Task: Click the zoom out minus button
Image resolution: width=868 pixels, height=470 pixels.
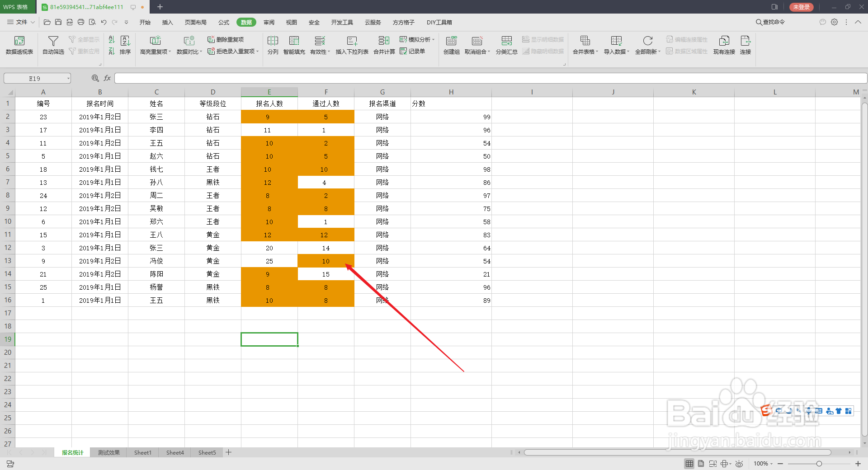Action: pyautogui.click(x=780, y=464)
